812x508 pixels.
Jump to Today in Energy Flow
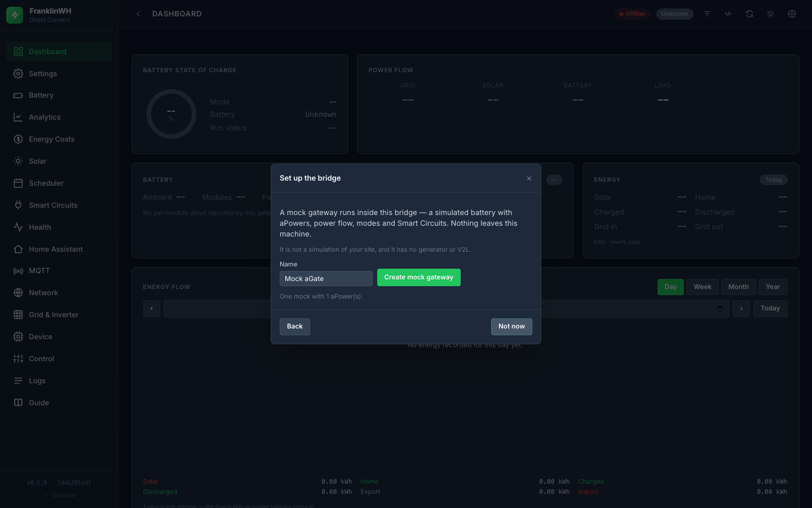pos(770,309)
